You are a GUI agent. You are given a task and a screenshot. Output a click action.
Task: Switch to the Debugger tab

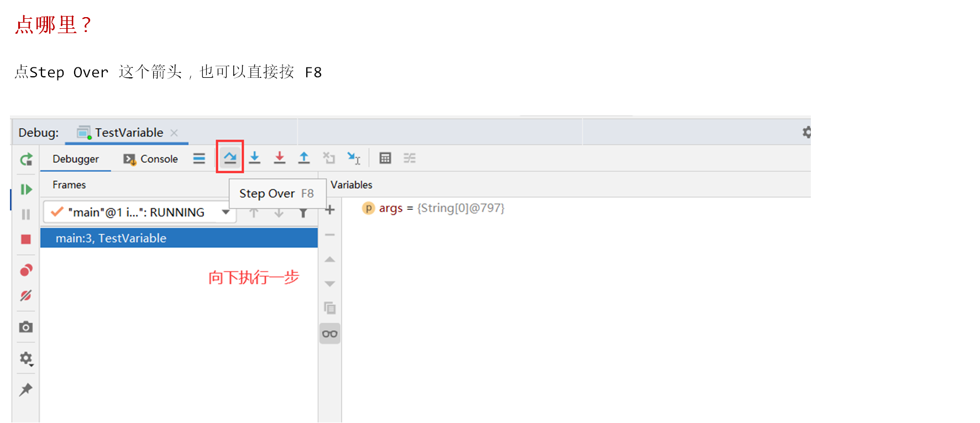pyautogui.click(x=76, y=159)
